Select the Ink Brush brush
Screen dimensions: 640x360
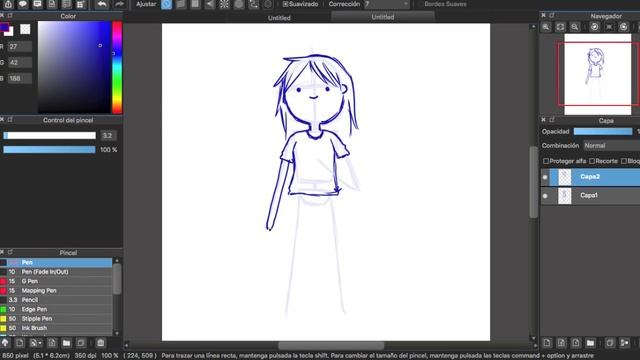(56, 328)
